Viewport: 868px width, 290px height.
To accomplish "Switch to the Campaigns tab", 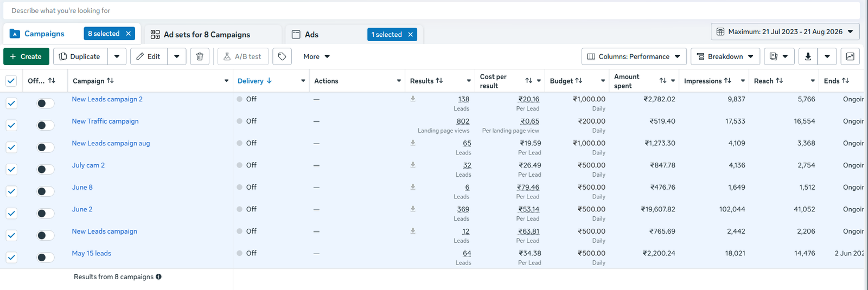I will (44, 34).
